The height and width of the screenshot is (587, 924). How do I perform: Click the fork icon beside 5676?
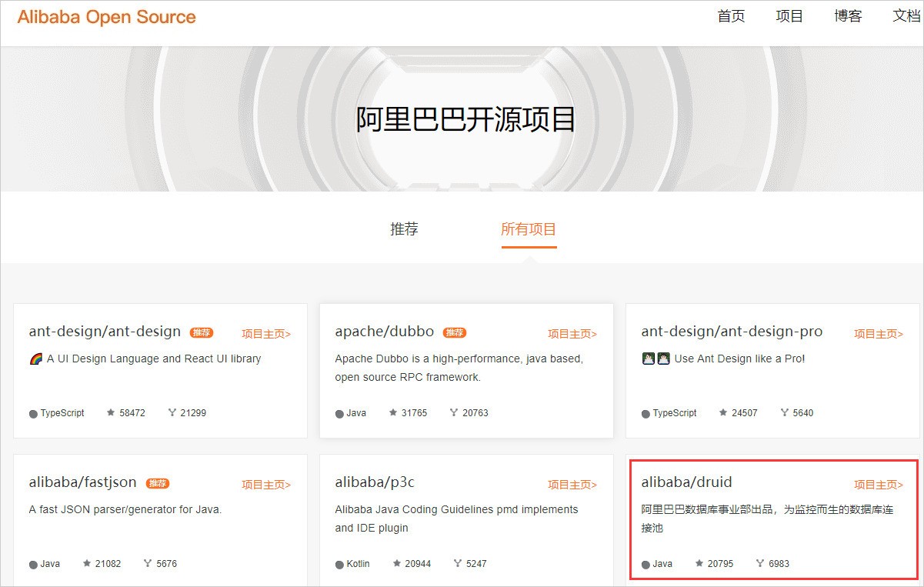(x=148, y=563)
